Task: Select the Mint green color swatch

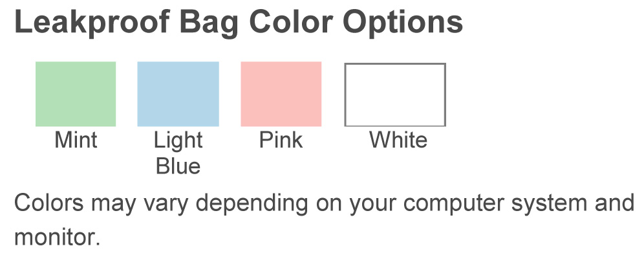Action: tap(76, 94)
